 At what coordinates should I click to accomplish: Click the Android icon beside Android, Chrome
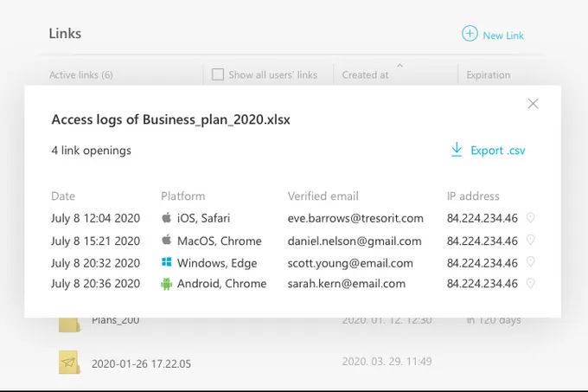(167, 283)
